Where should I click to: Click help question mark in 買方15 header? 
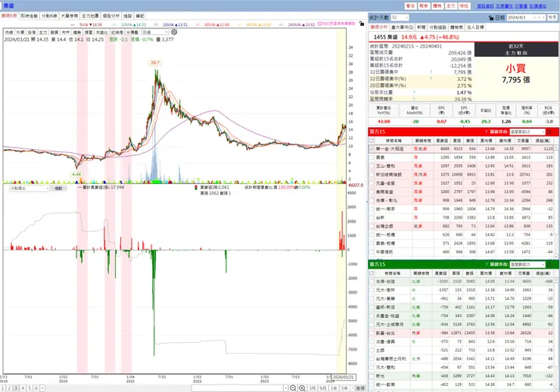tap(486, 132)
